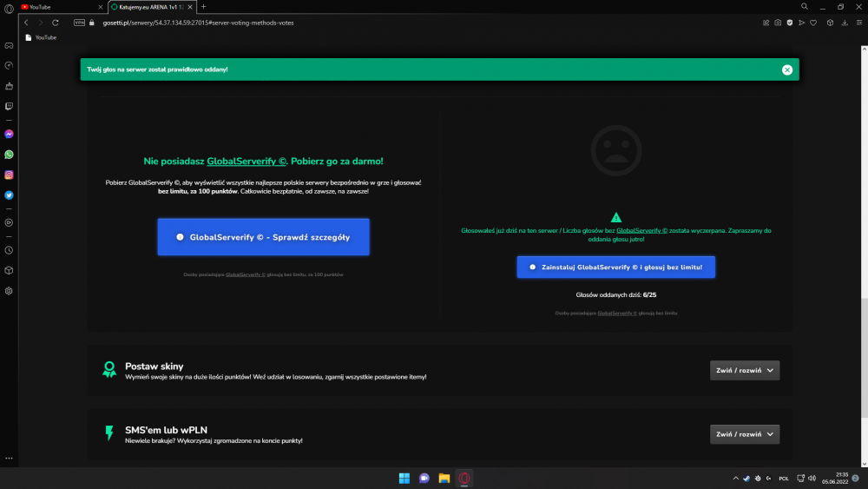The height and width of the screenshot is (489, 868).
Task: Expand Postaw skiny section with Zwiń / rozwiń
Action: [745, 371]
